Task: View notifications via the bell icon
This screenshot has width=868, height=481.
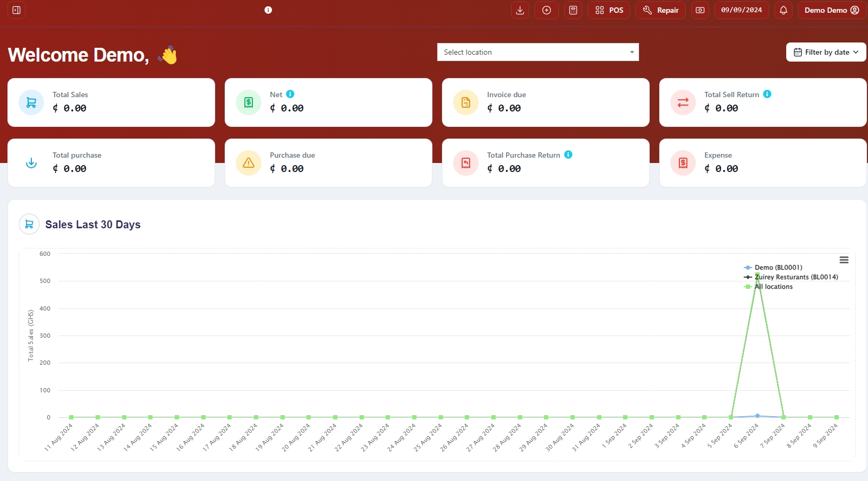Action: coord(783,10)
